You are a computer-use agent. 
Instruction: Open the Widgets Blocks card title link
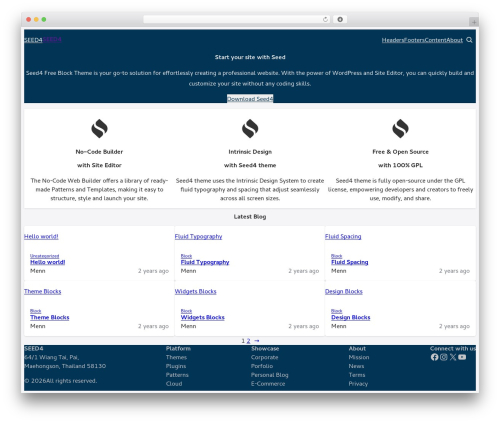pos(195,291)
